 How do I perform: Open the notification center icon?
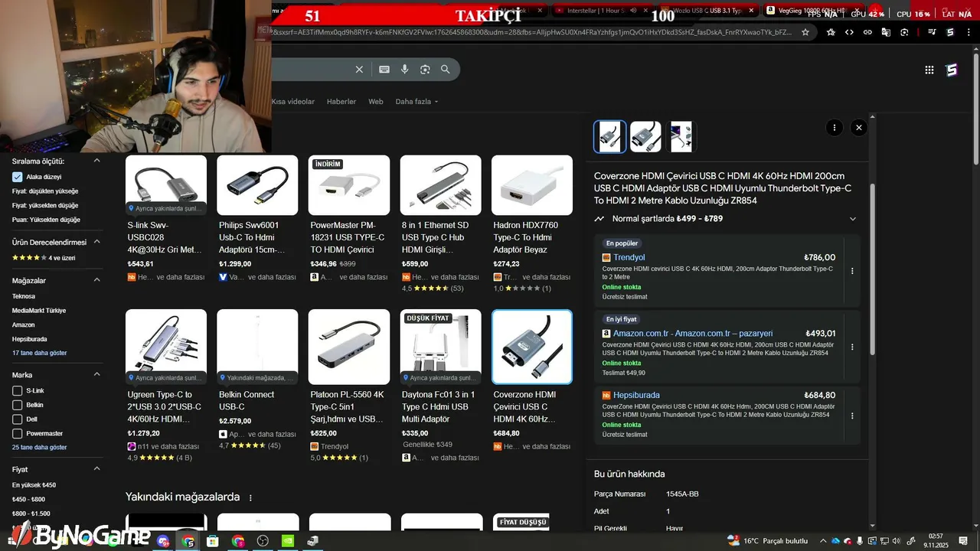click(962, 541)
